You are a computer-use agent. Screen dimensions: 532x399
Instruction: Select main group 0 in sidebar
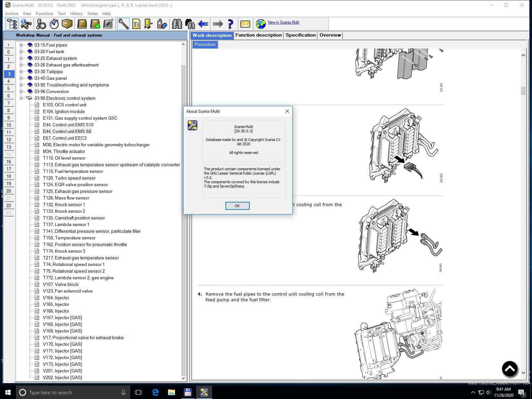coord(9,52)
